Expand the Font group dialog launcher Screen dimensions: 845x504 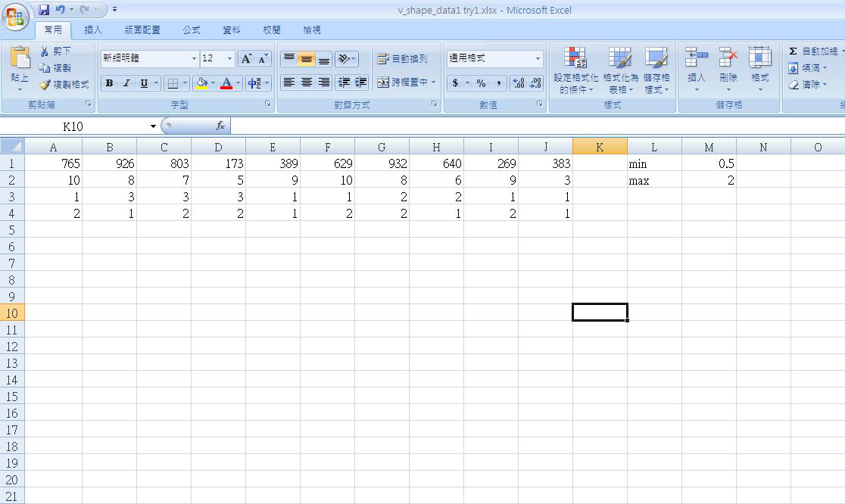(x=268, y=104)
